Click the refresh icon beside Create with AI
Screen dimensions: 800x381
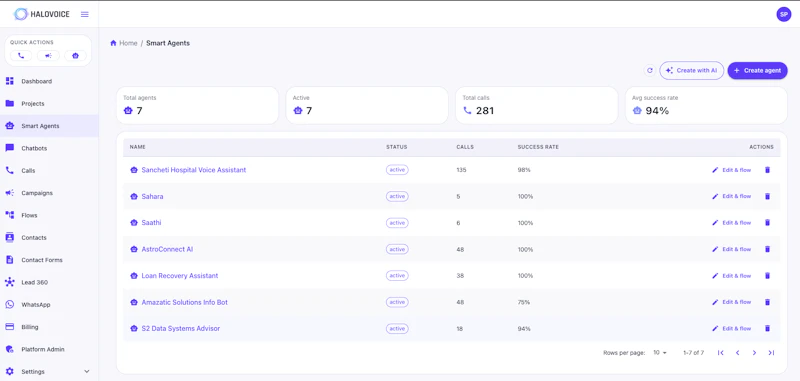tap(649, 70)
